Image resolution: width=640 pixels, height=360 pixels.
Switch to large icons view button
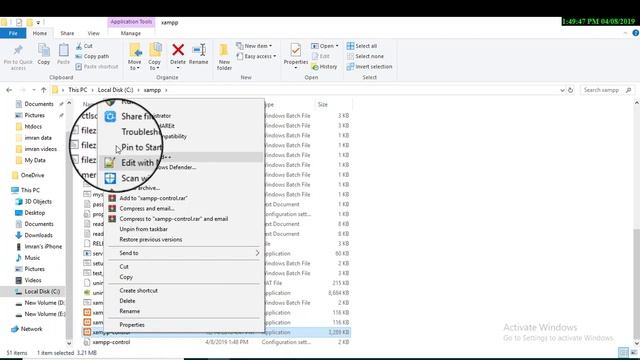click(x=633, y=352)
